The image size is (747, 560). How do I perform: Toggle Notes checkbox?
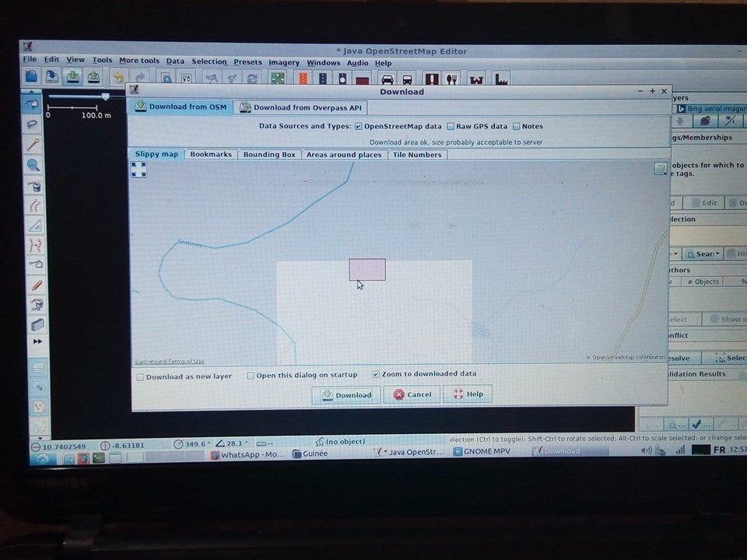click(x=516, y=127)
